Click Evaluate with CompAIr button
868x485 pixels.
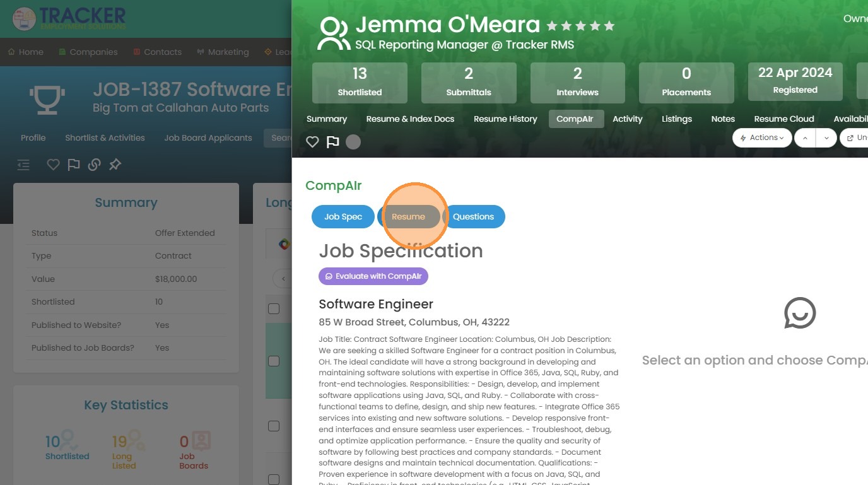(373, 276)
